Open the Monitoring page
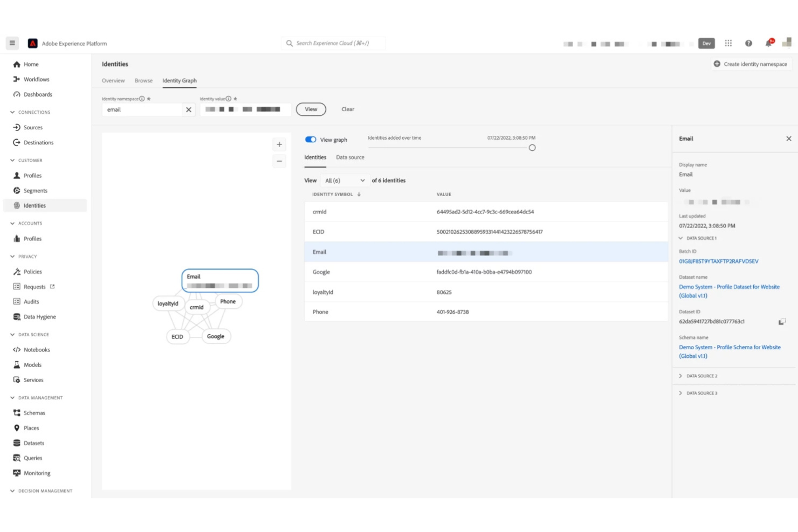 click(x=37, y=473)
